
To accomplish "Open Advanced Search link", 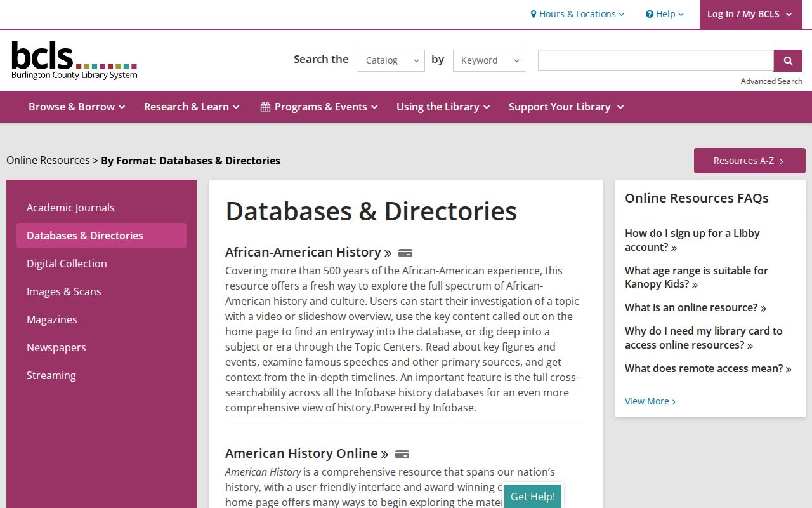I will (x=771, y=81).
